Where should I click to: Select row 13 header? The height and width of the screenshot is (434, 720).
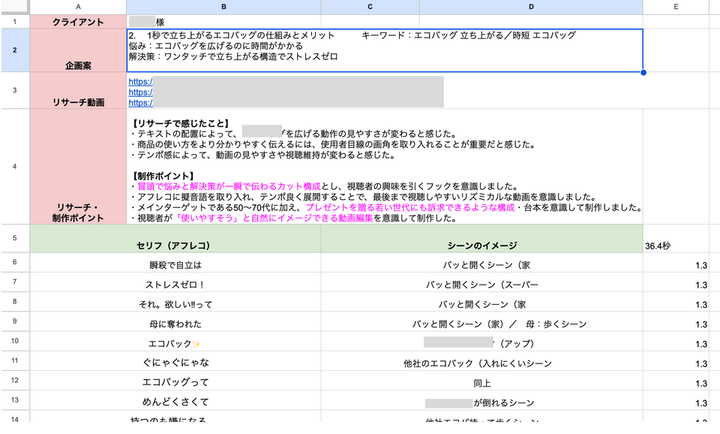15,400
